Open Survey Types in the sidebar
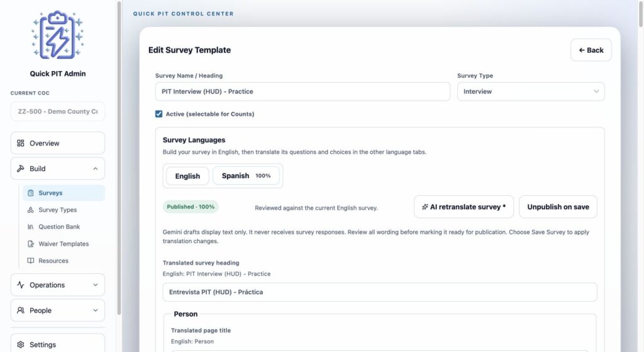This screenshot has width=644, height=352. pyautogui.click(x=64, y=210)
